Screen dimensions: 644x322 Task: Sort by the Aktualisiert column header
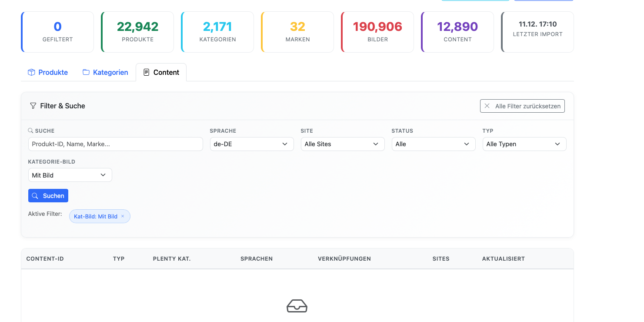(503, 258)
